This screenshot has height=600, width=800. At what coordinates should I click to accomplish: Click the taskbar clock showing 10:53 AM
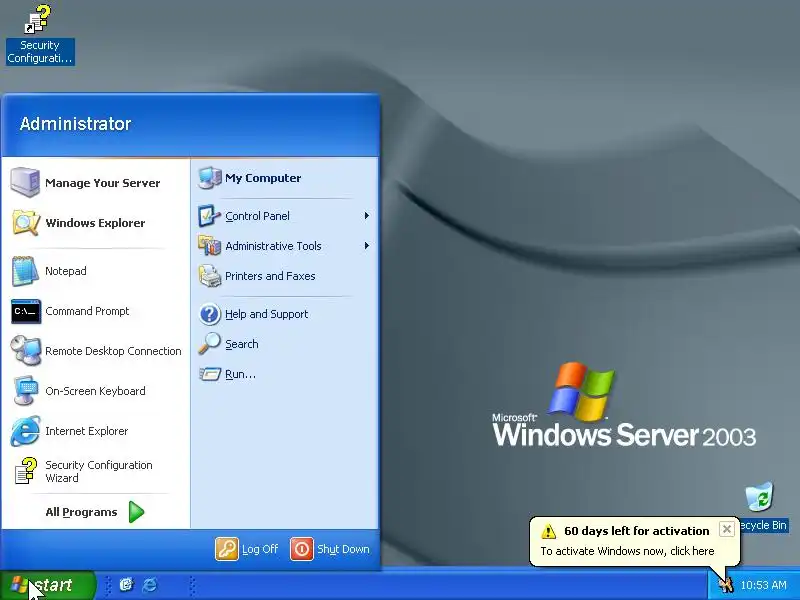click(x=763, y=585)
